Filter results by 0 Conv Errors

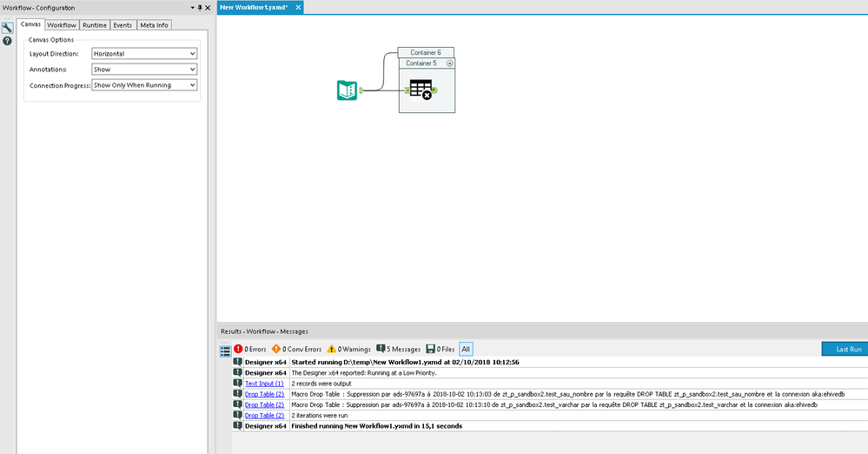[296, 350]
